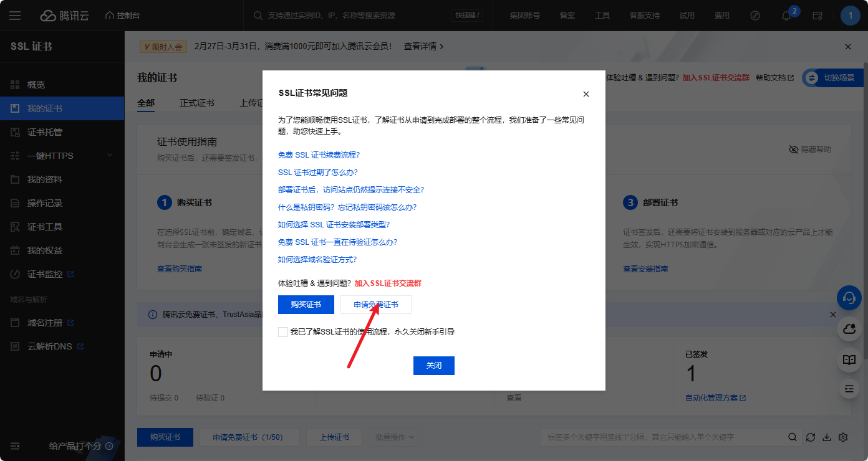This screenshot has width=868, height=461.
Task: Click 加入SSL证书交流群 inside the dialog
Action: [x=388, y=283]
